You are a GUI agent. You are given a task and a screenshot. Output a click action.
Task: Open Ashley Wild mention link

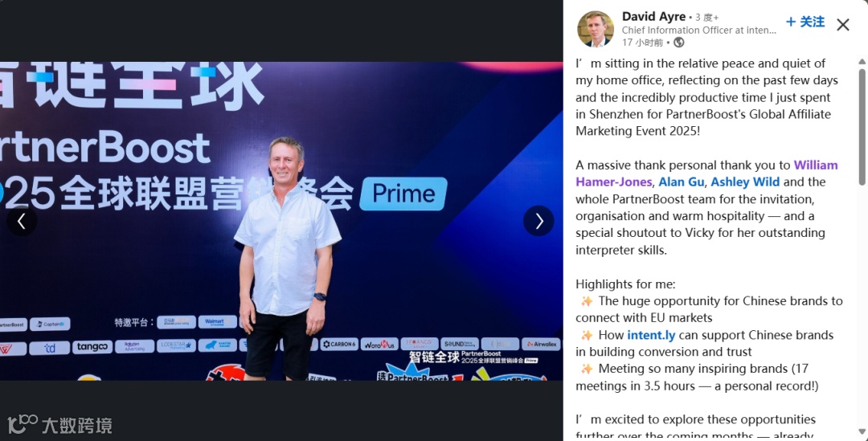coord(745,182)
